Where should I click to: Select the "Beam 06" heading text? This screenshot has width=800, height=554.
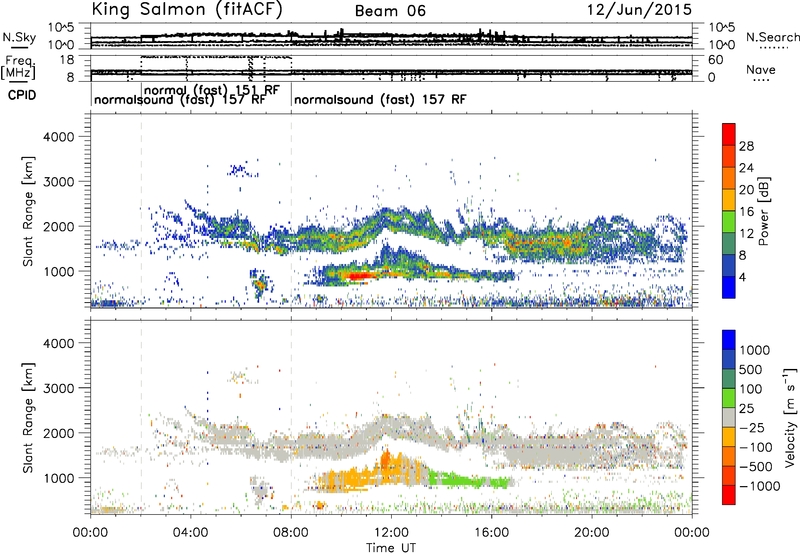[x=390, y=11]
